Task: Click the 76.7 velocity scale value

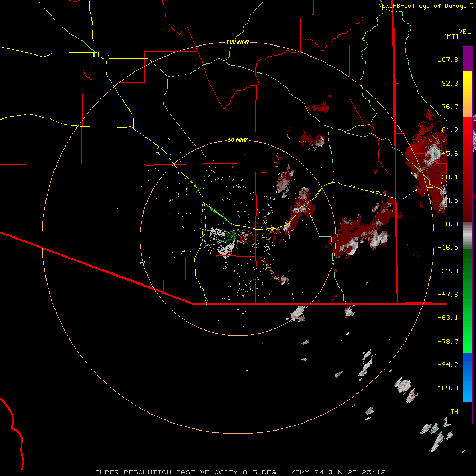Action: [x=450, y=106]
